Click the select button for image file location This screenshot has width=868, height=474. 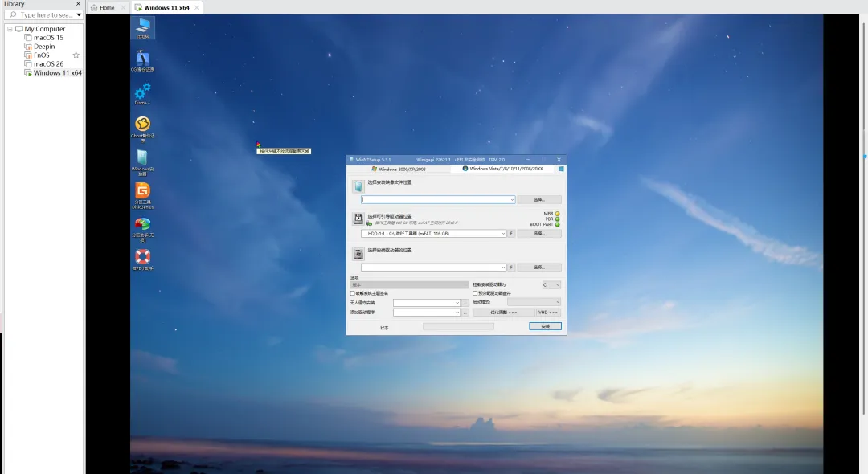[x=539, y=200]
